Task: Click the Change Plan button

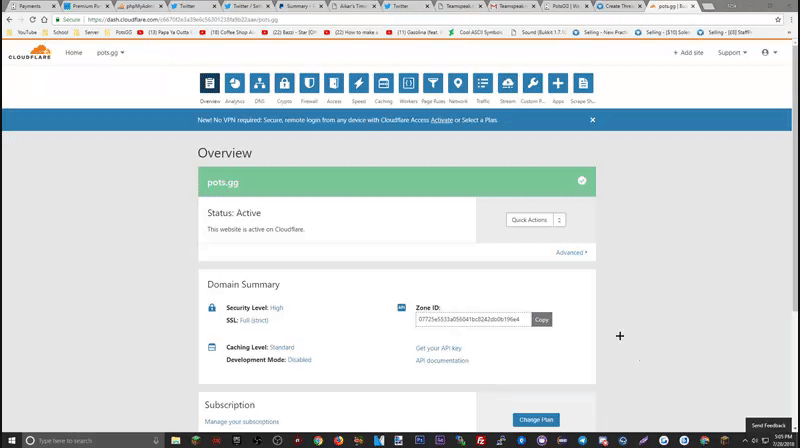Action: coord(536,420)
